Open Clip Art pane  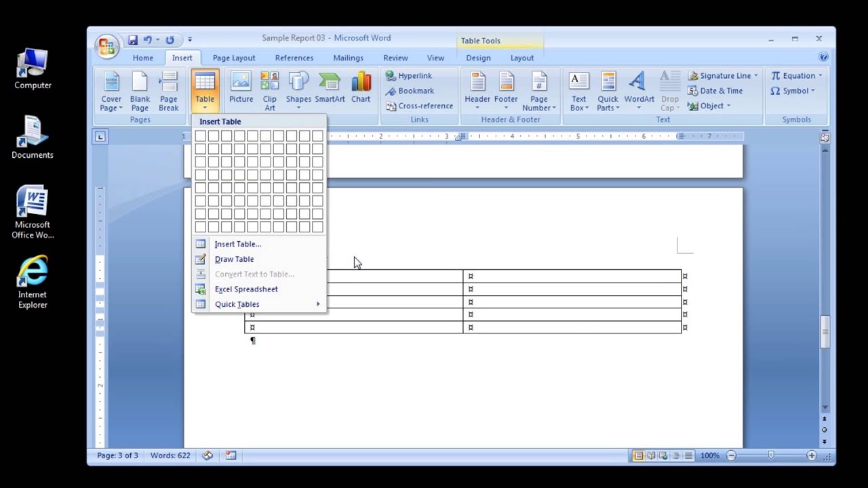point(270,91)
